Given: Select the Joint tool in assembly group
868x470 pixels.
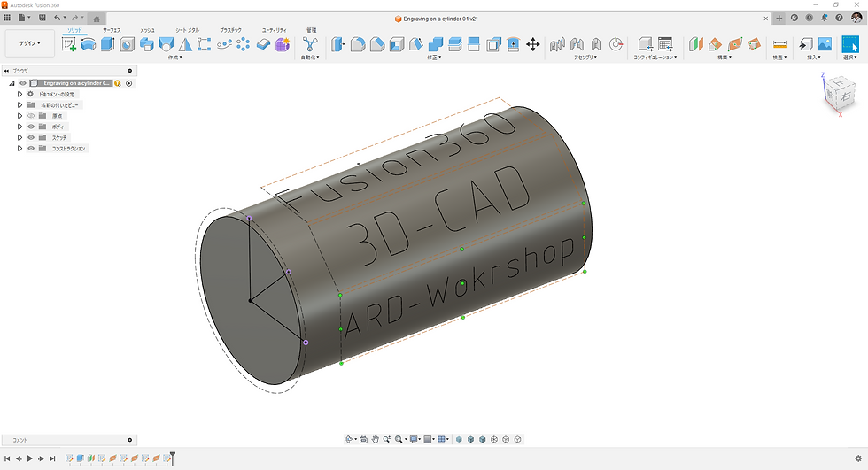Looking at the screenshot, I should pos(577,44).
